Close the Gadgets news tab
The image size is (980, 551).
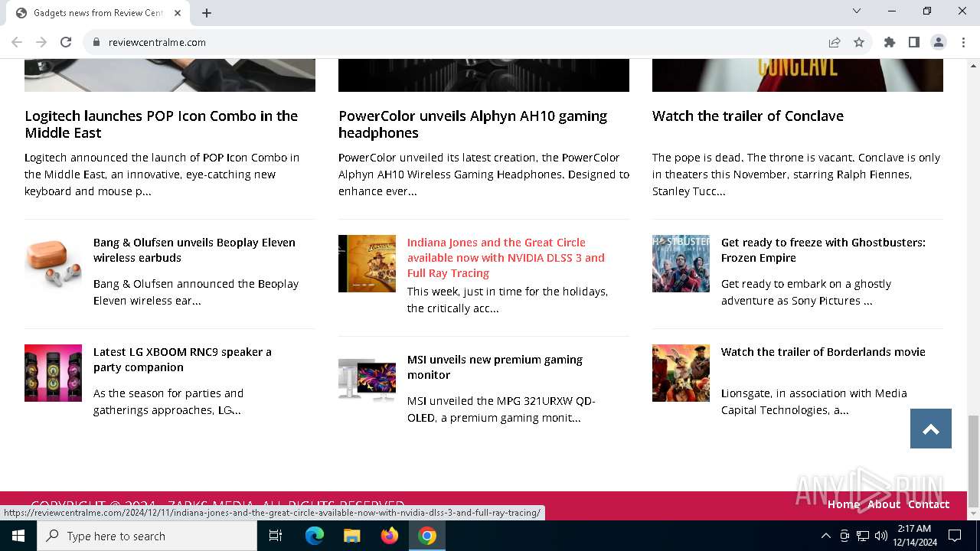[178, 12]
